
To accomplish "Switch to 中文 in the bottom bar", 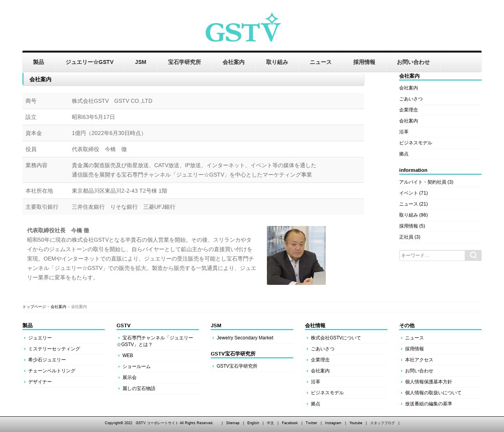I will click(270, 423).
